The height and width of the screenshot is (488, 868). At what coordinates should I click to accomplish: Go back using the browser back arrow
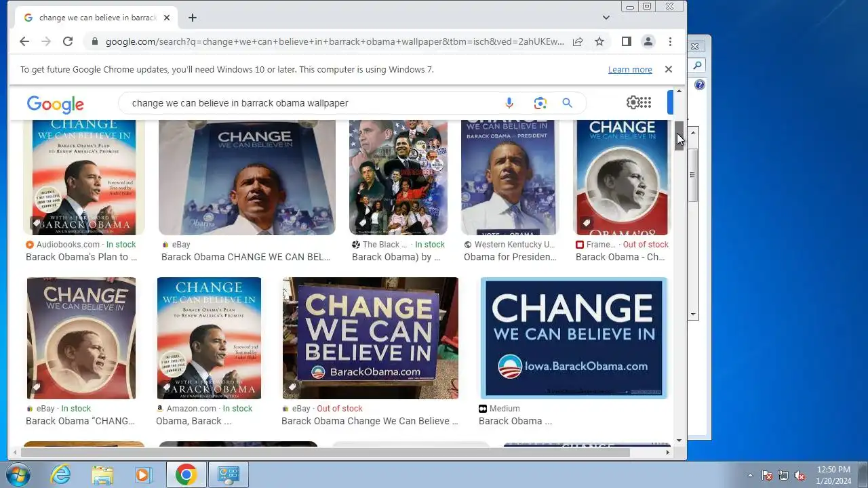[x=24, y=41]
